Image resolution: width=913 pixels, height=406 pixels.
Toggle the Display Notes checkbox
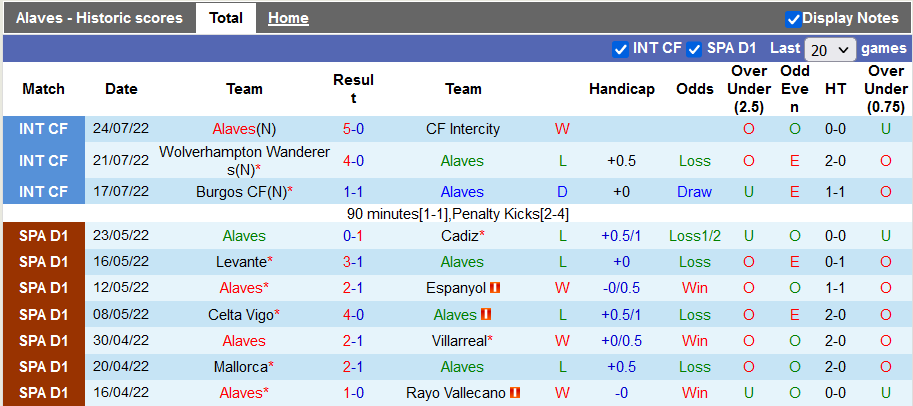click(793, 18)
